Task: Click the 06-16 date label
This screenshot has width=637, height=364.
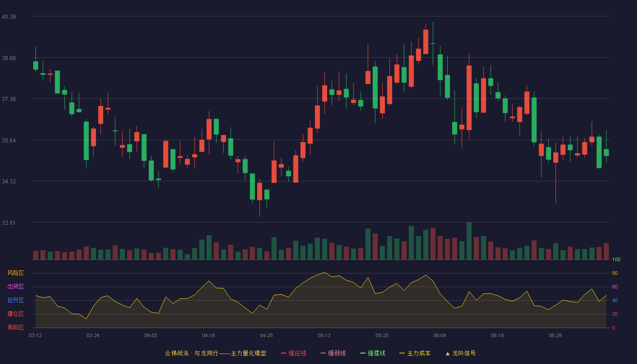Action: pyautogui.click(x=497, y=335)
